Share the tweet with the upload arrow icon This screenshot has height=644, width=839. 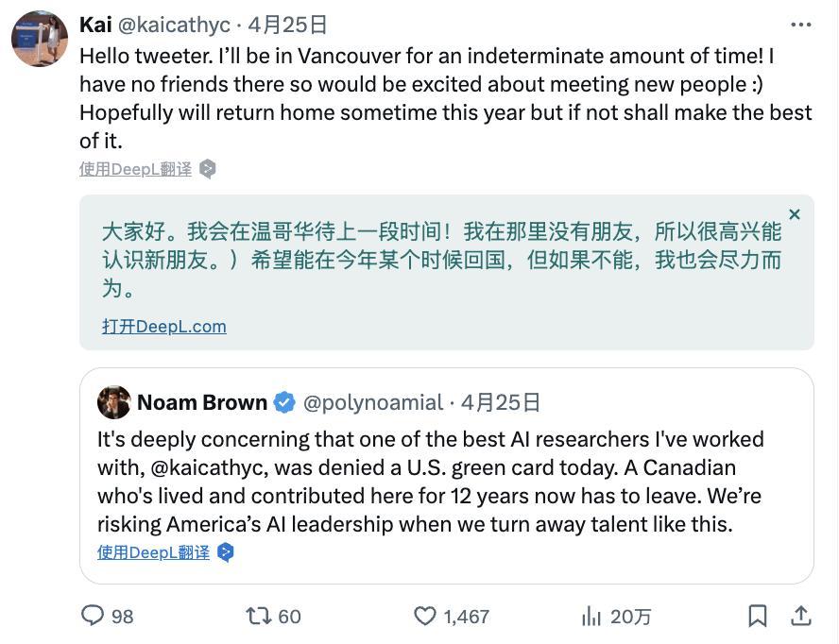coord(800,615)
